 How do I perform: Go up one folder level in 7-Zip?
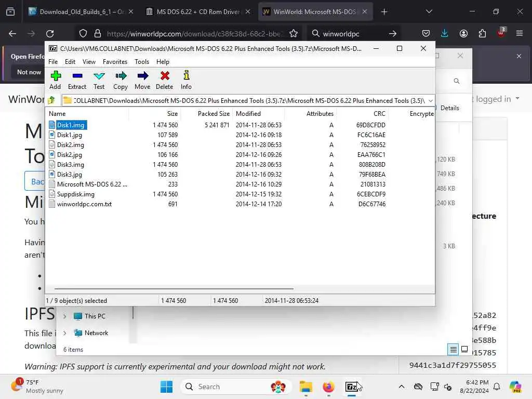coord(51,100)
